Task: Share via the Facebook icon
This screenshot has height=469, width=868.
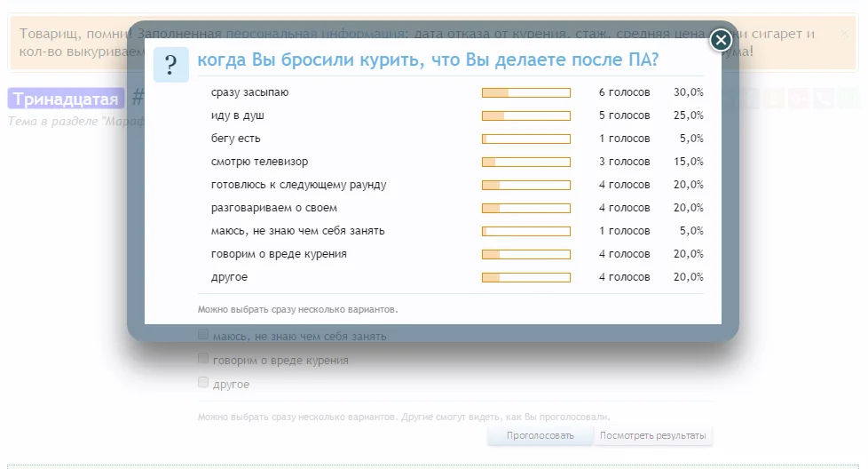Action: point(753,99)
